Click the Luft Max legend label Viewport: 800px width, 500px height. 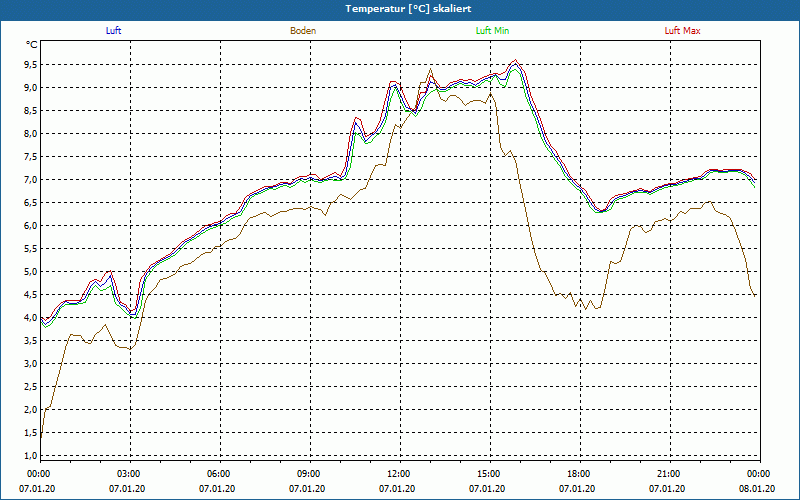[x=682, y=31]
